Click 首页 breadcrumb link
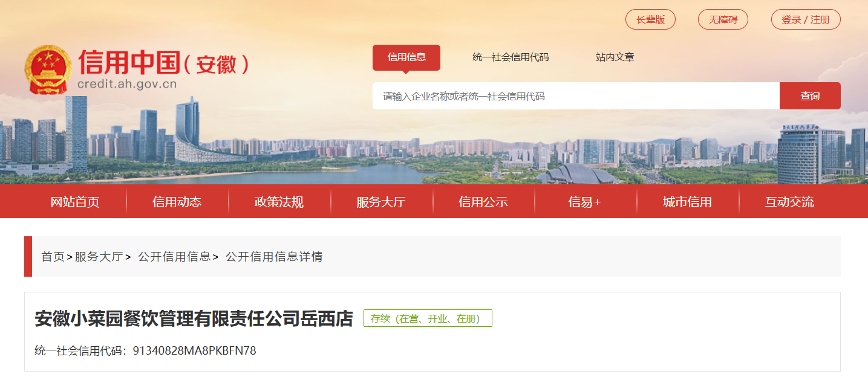 pos(53,257)
